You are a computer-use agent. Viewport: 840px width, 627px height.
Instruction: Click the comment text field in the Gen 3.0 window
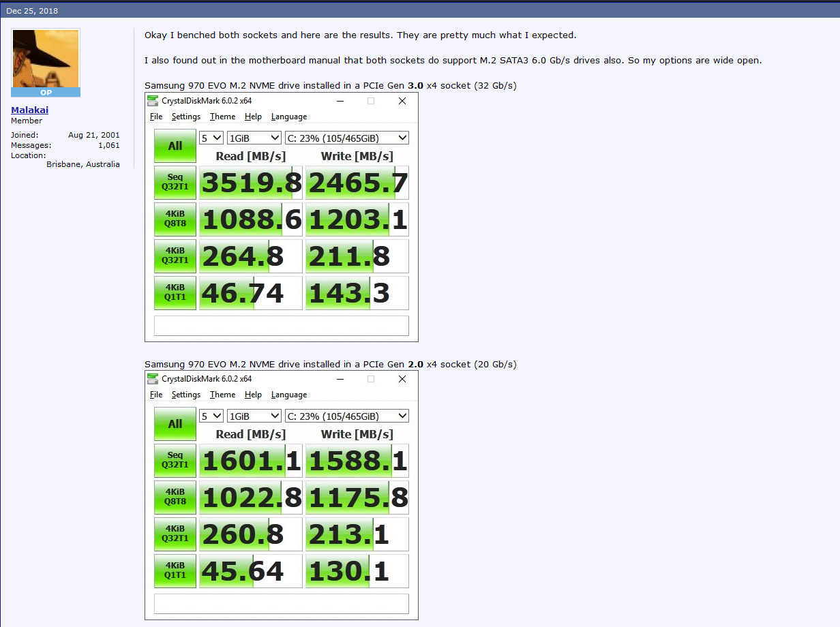pyautogui.click(x=282, y=326)
